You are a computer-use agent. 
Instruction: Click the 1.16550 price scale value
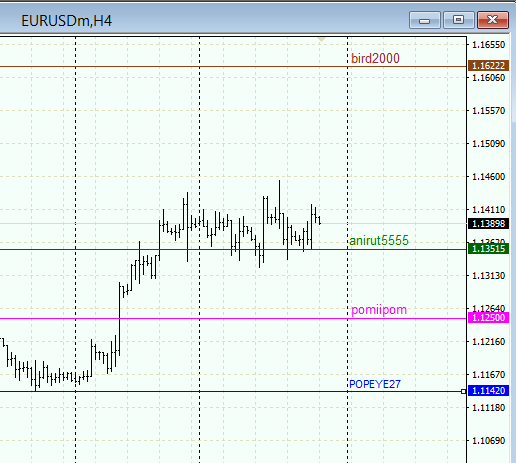tap(489, 45)
